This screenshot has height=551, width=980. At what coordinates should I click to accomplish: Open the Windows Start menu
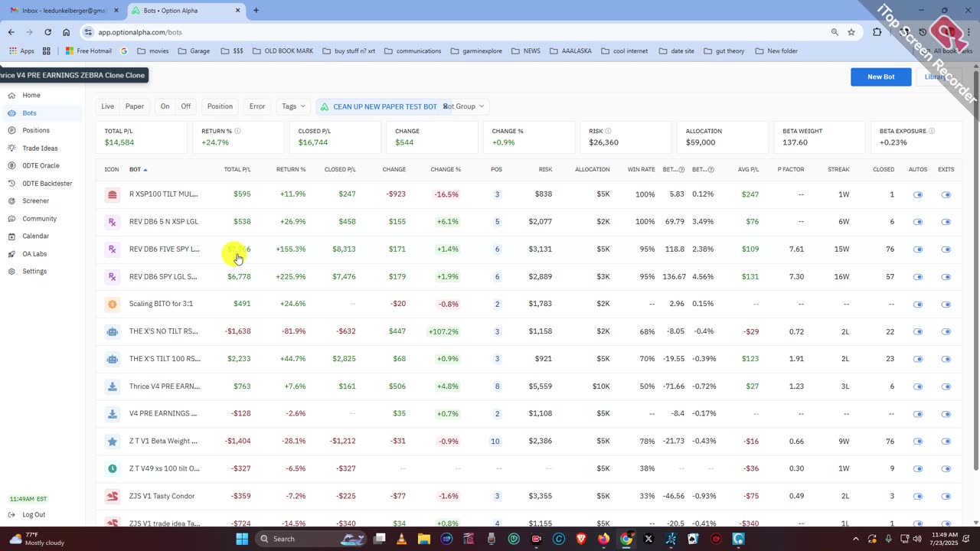242,539
